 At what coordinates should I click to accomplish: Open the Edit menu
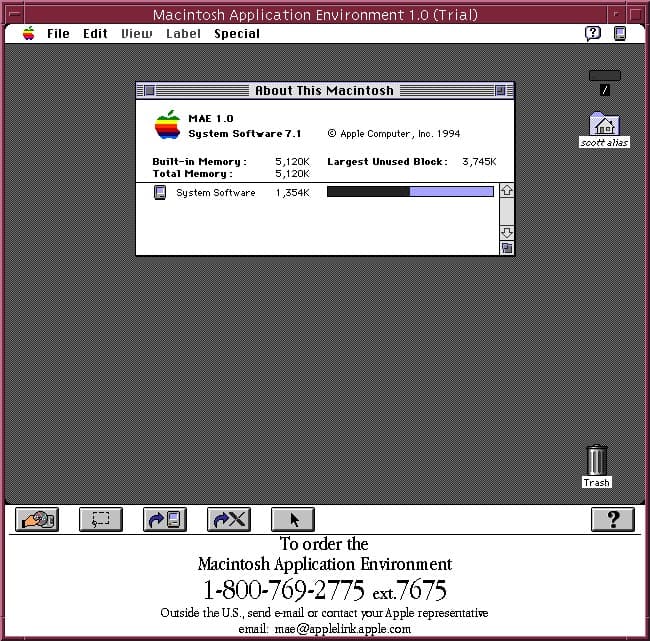[x=95, y=34]
